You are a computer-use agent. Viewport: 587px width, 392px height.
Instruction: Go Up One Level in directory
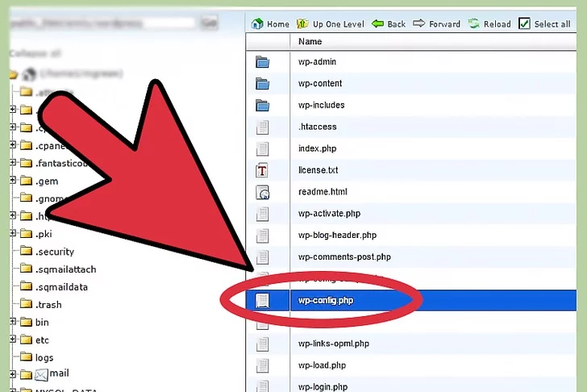[x=303, y=23]
